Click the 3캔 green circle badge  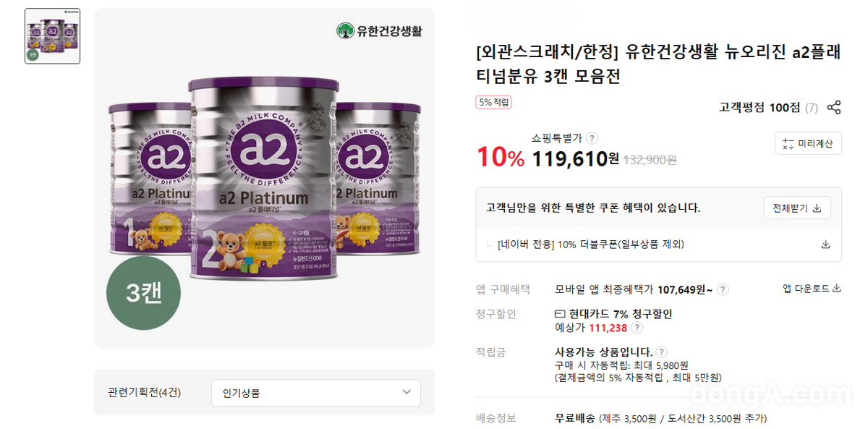(143, 292)
